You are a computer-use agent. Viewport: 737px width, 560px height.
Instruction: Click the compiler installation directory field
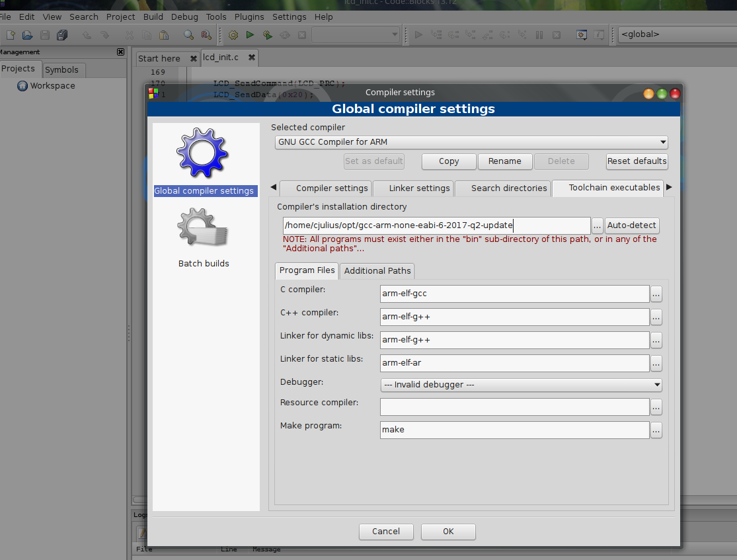tap(436, 225)
